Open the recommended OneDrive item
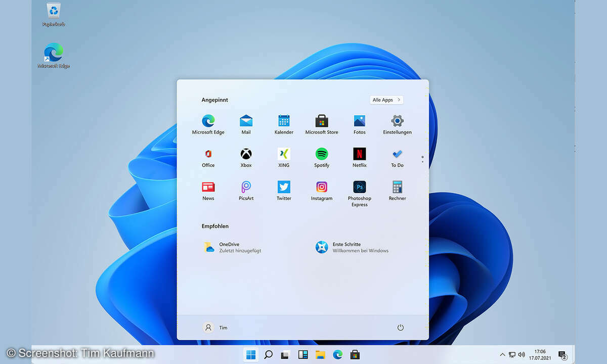The width and height of the screenshot is (607, 364). point(233,247)
